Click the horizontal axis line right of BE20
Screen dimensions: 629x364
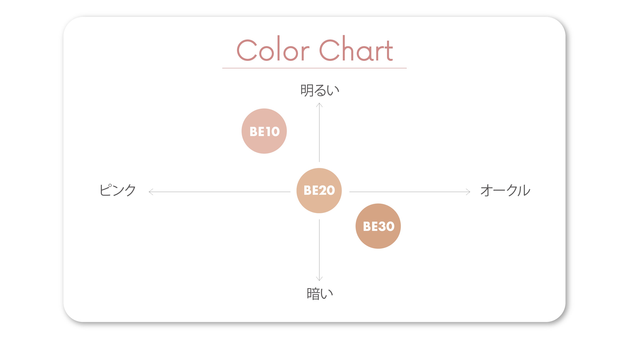pyautogui.click(x=409, y=192)
